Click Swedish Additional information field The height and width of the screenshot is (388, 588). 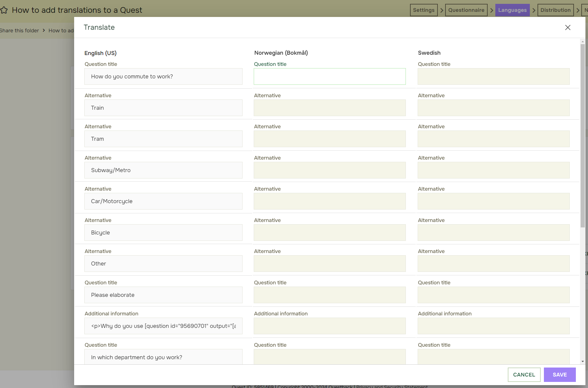493,326
